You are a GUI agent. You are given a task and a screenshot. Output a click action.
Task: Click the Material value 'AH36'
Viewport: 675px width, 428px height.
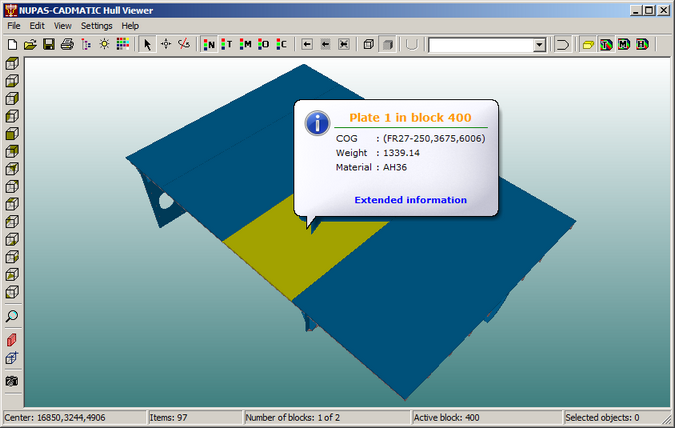click(x=395, y=167)
